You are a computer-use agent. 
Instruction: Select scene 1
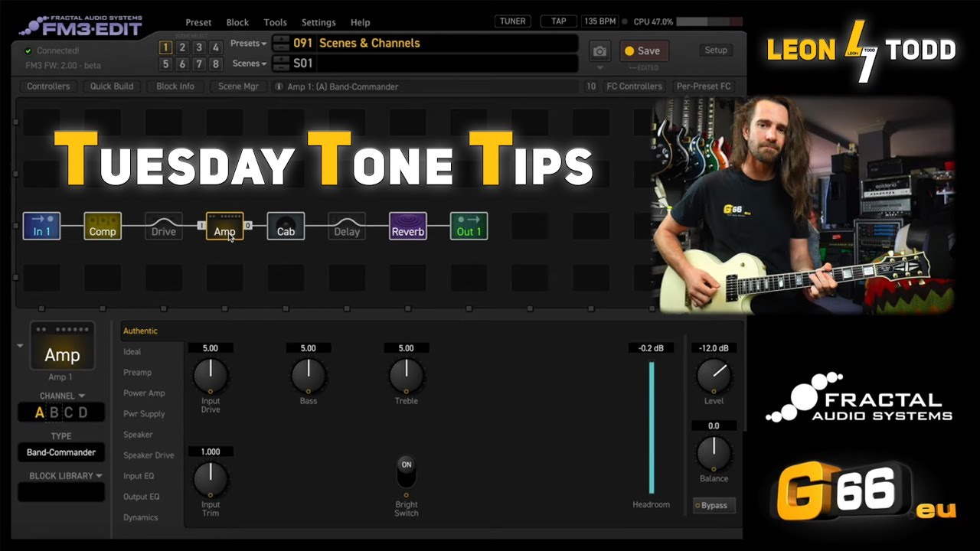[165, 47]
